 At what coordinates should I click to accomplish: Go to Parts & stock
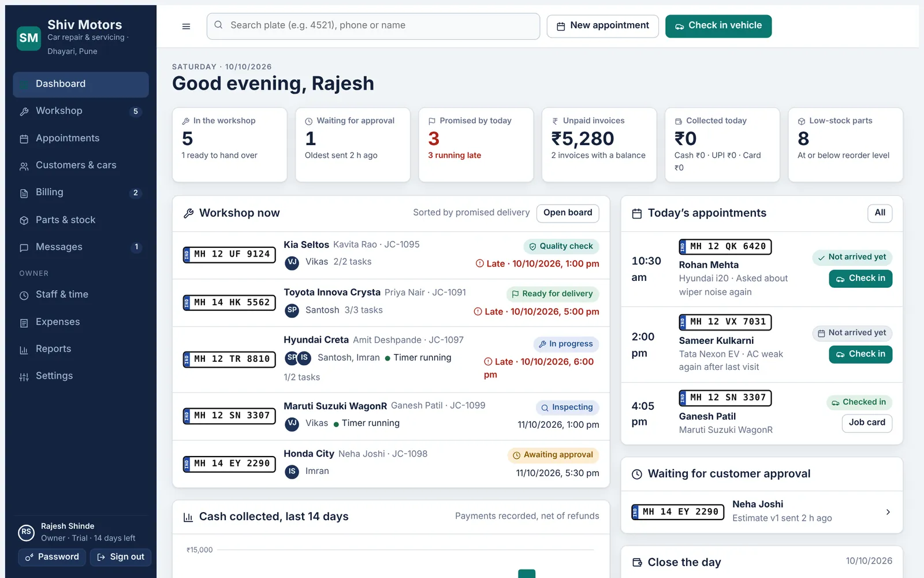81,220
